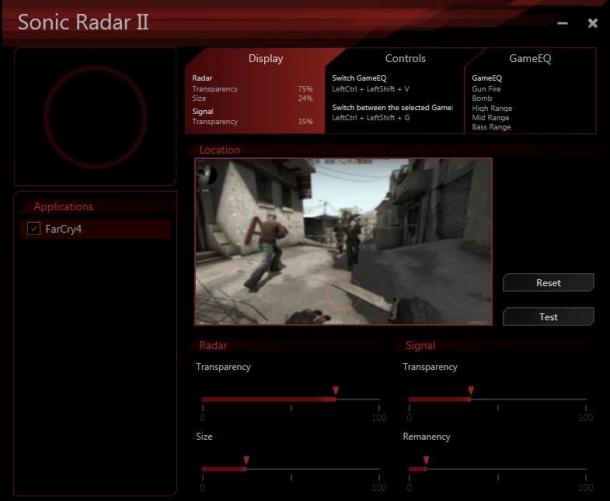This screenshot has height=501, width=610.
Task: Click the Reset button
Action: pyautogui.click(x=548, y=283)
